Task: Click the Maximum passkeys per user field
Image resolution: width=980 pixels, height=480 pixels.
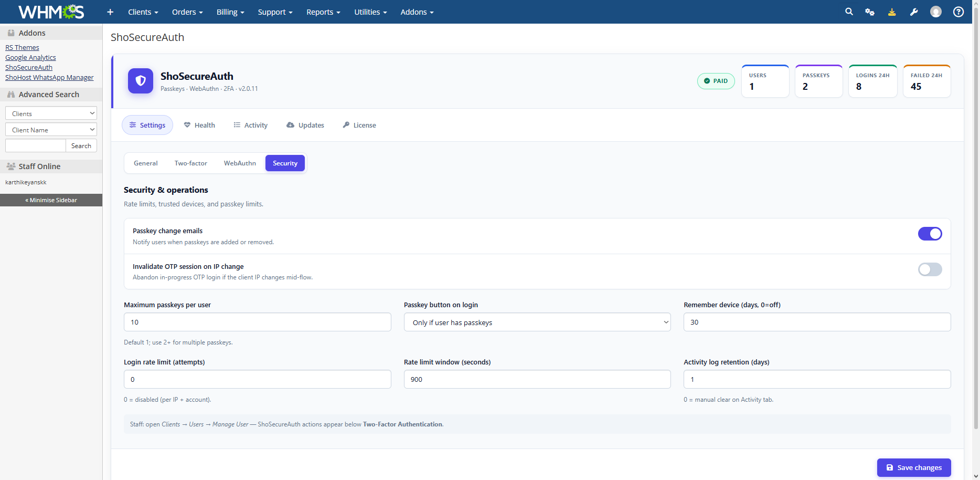Action: pos(258,322)
